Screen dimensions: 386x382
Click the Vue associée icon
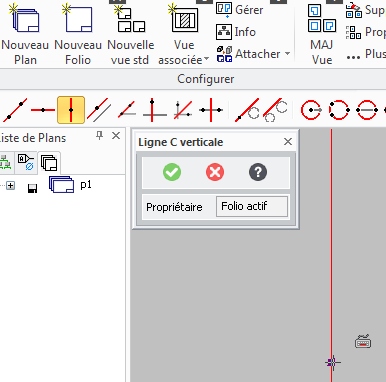(x=185, y=19)
